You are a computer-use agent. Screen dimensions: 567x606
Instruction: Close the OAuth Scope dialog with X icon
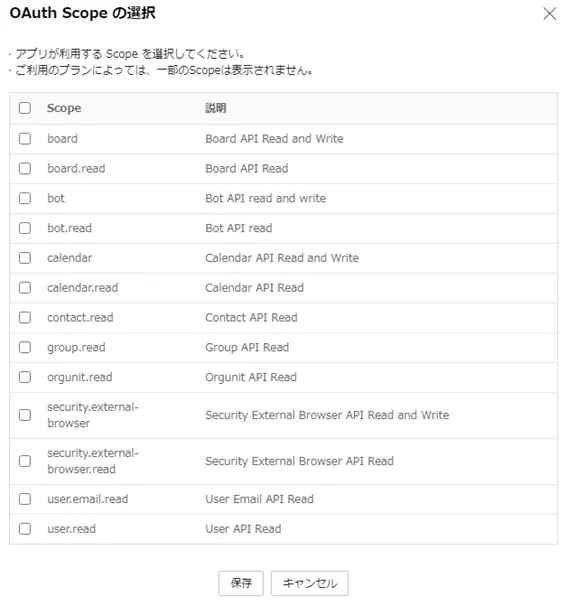(x=549, y=14)
